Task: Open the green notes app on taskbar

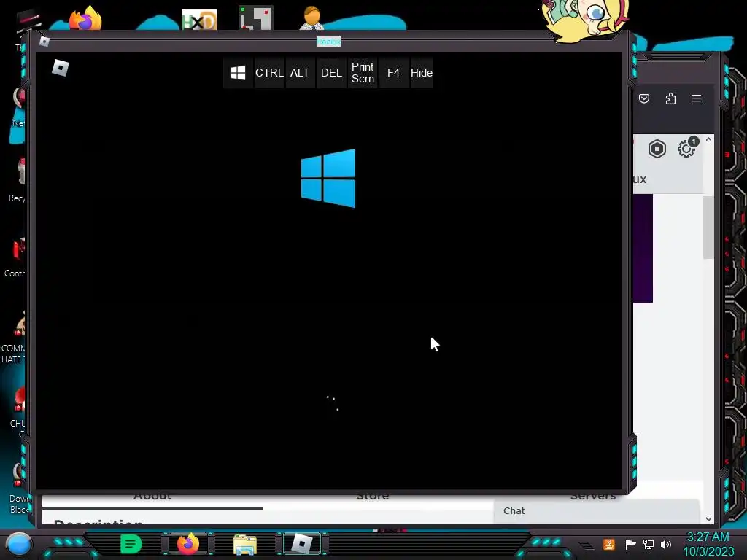Action: pyautogui.click(x=131, y=544)
